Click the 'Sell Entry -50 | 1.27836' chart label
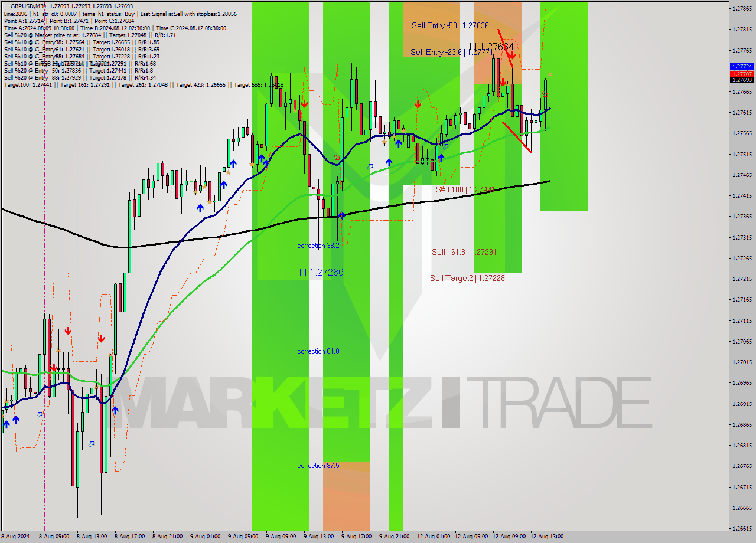The width and height of the screenshot is (756, 543). (450, 25)
